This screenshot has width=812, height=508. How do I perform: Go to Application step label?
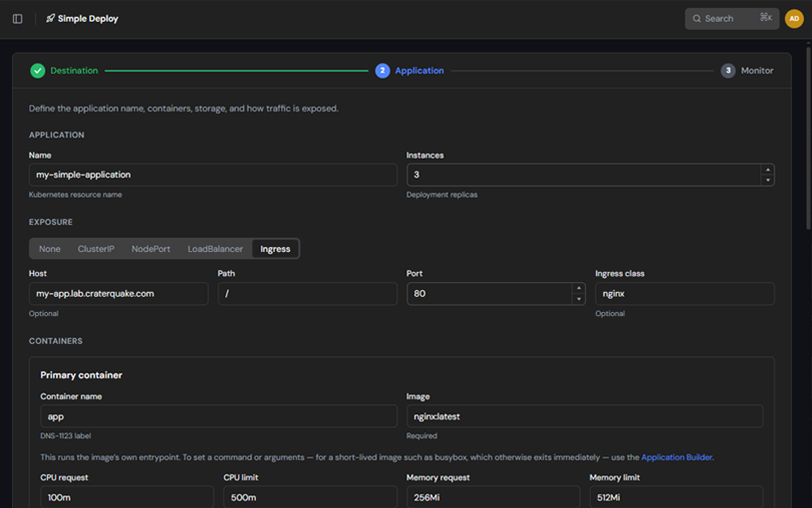pyautogui.click(x=420, y=71)
